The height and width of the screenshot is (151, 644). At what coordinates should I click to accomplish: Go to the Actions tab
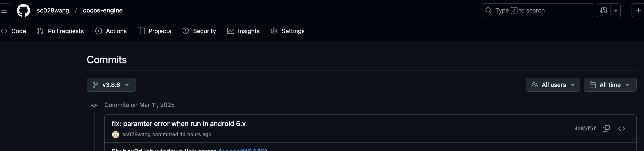coord(111,31)
